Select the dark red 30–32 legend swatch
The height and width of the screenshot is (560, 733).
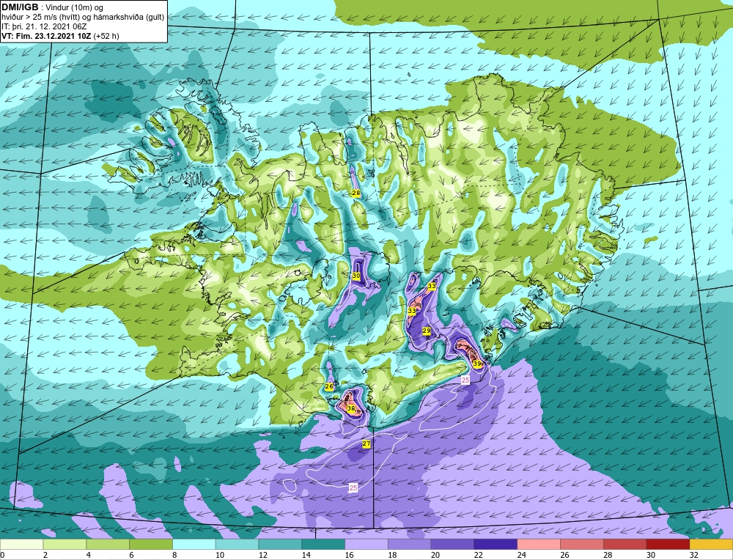(x=668, y=545)
